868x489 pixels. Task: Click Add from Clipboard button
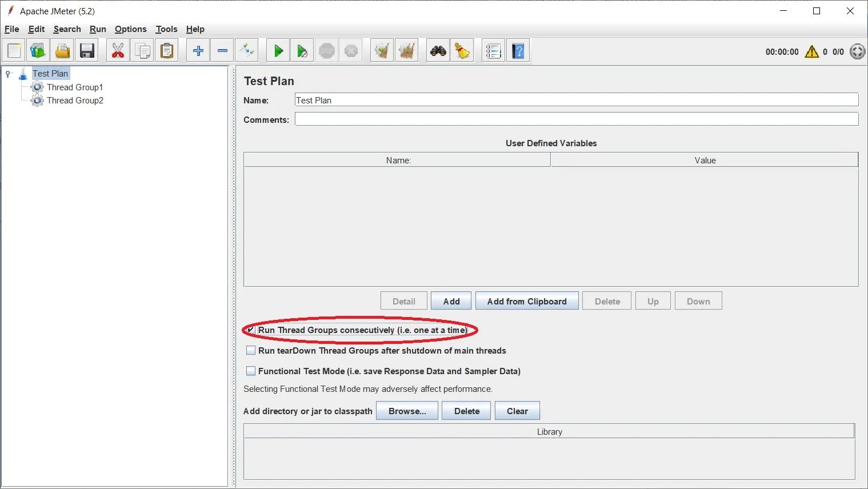(527, 301)
